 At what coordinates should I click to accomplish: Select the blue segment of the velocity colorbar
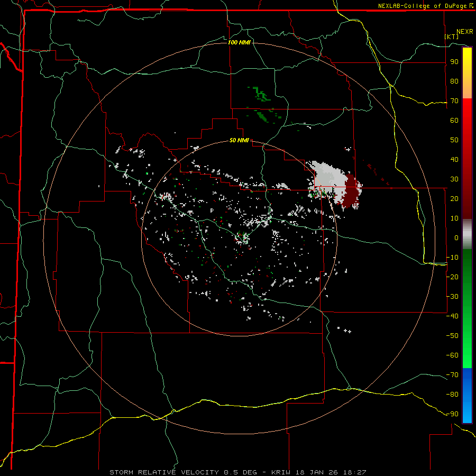pos(467,396)
